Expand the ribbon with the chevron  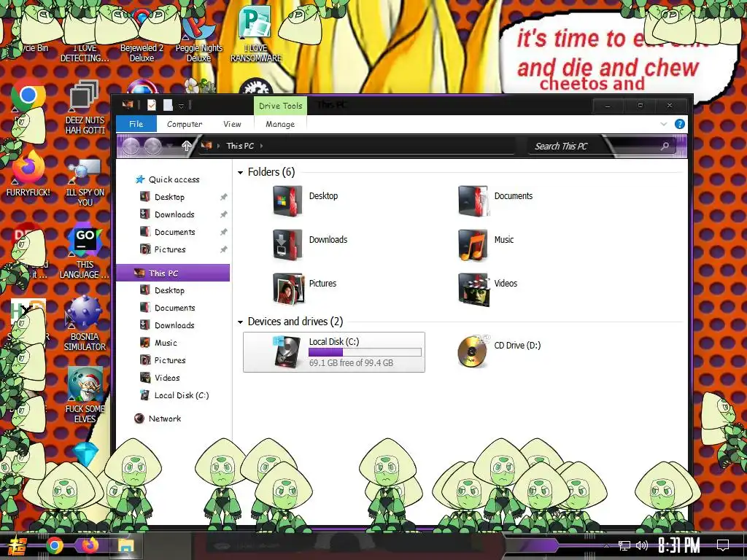(664, 124)
